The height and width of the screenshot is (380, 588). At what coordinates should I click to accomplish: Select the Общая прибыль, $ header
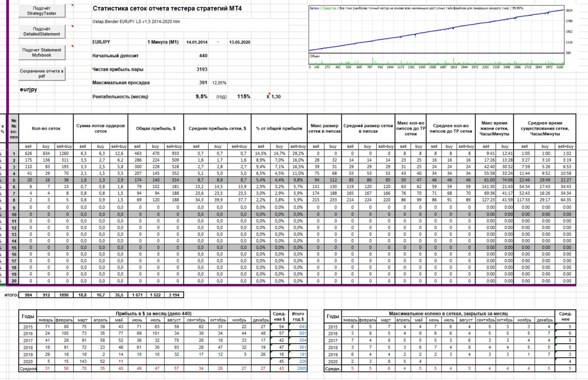click(x=155, y=128)
